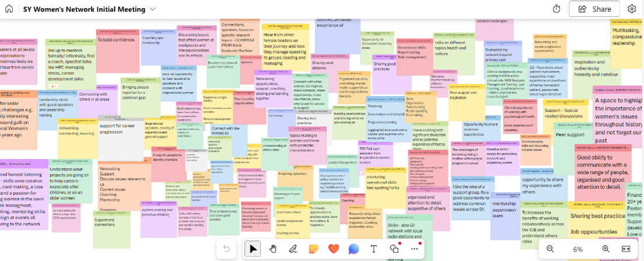Screen dimensions: 644x261
Task: Click the 6% zoom level
Action: [x=578, y=249]
